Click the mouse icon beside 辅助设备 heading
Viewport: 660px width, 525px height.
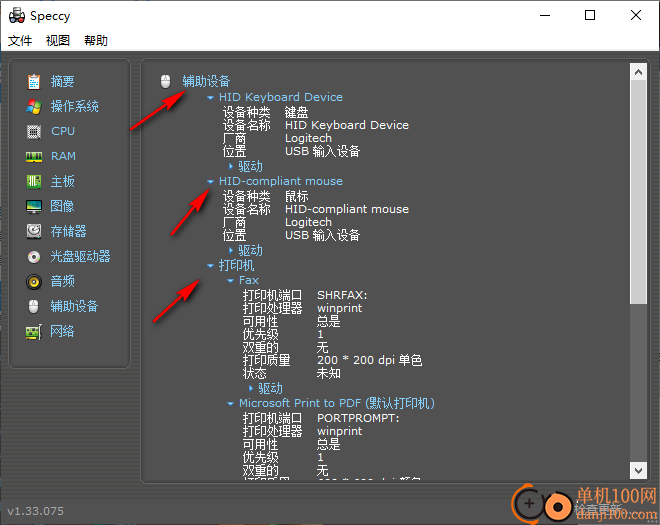165,81
